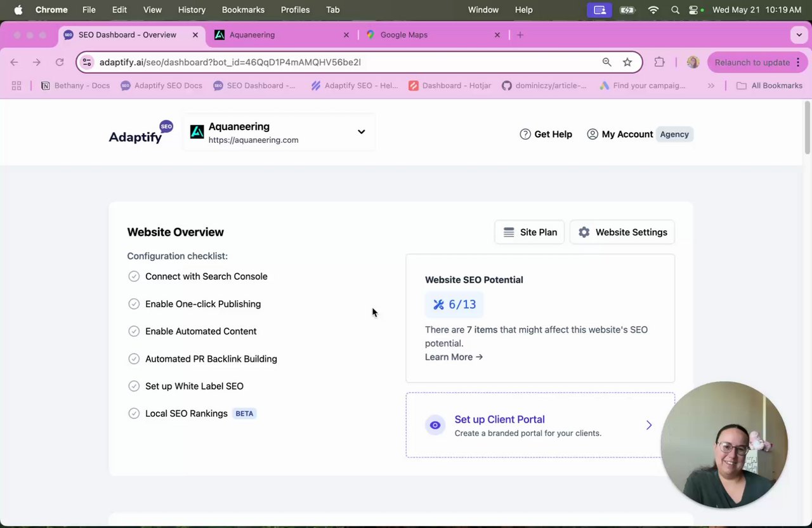Click the Adaptify SEO logo
Viewport: 812px width, 528px height.
click(x=141, y=133)
